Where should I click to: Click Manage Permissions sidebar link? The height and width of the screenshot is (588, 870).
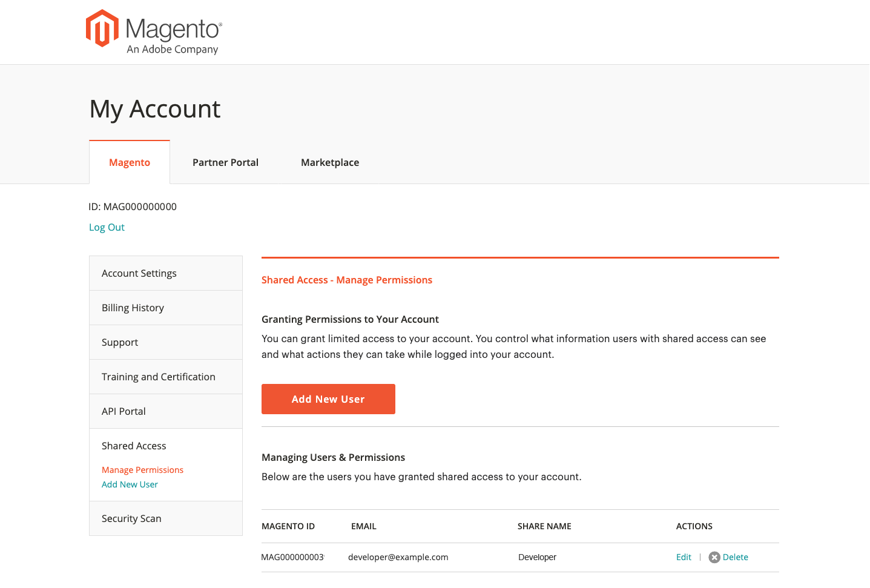coord(142,470)
